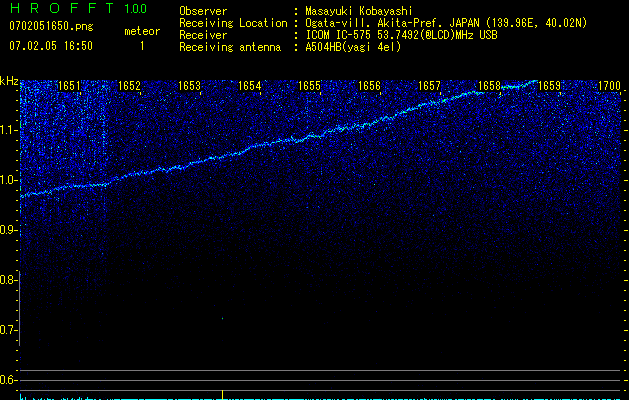Click antenna value A504HB(yagi 4el)
Screen dimensions: 629x400
tap(353, 47)
